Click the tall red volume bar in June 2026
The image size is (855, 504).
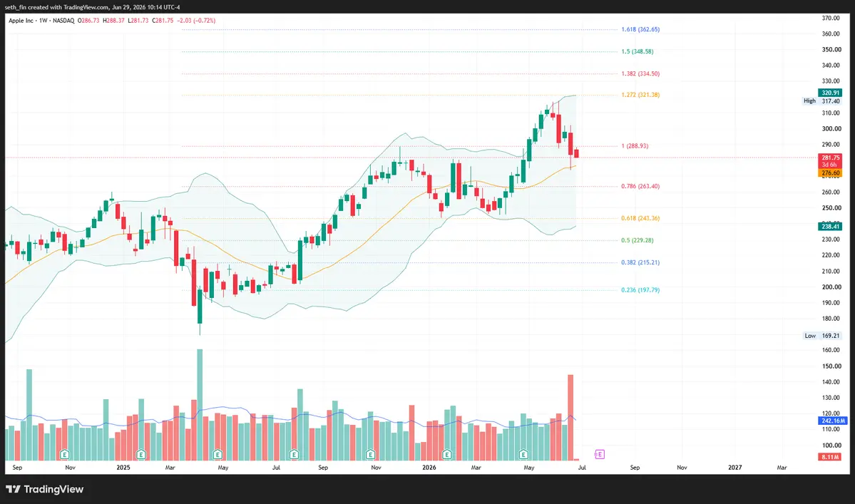click(570, 417)
